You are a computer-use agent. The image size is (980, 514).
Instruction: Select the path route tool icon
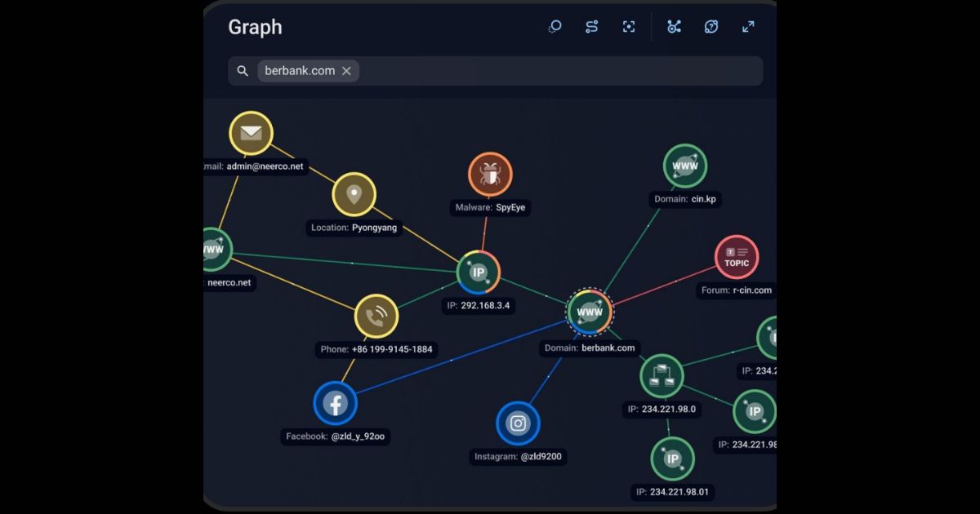[x=592, y=27]
